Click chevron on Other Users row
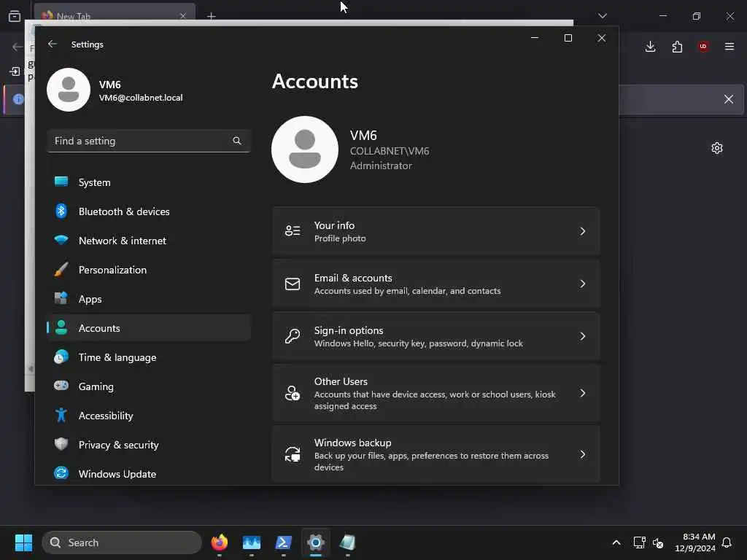Viewport: 747px width, 560px height. point(583,393)
